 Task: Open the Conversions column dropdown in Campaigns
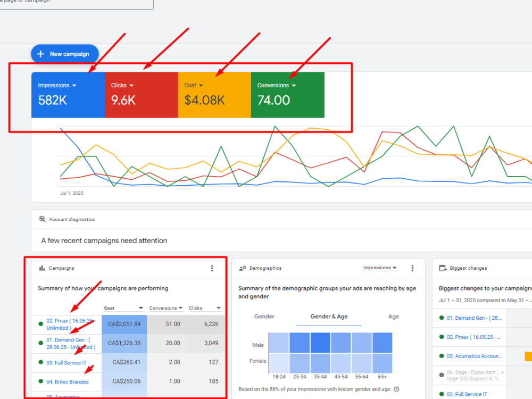coord(166,308)
